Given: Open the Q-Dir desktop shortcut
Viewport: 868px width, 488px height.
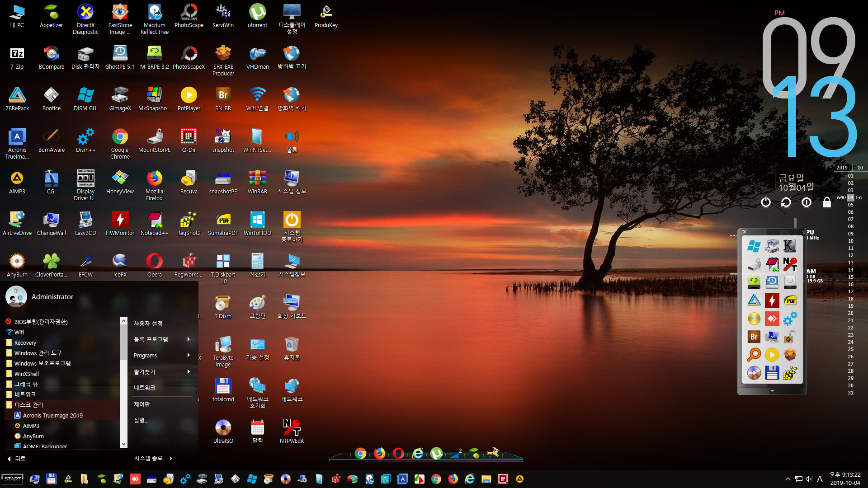Looking at the screenshot, I should click(x=189, y=141).
